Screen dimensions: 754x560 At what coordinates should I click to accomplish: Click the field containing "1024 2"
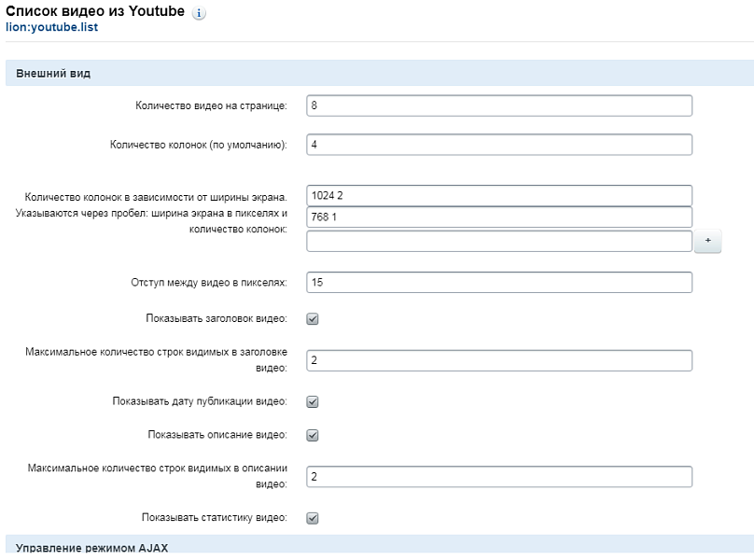pos(498,195)
